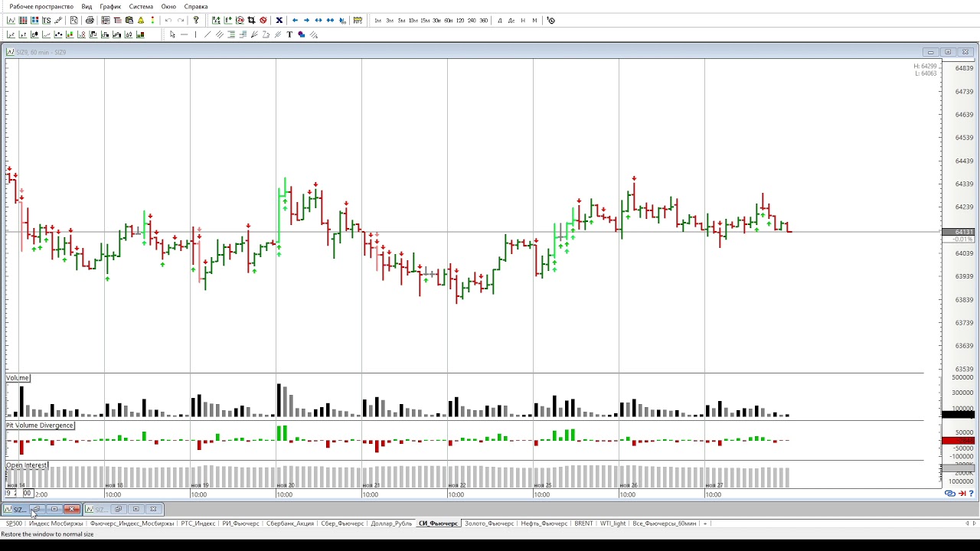Screen dimensions: 980x551
Task: Click the printer icon in toolbar
Action: point(90,20)
